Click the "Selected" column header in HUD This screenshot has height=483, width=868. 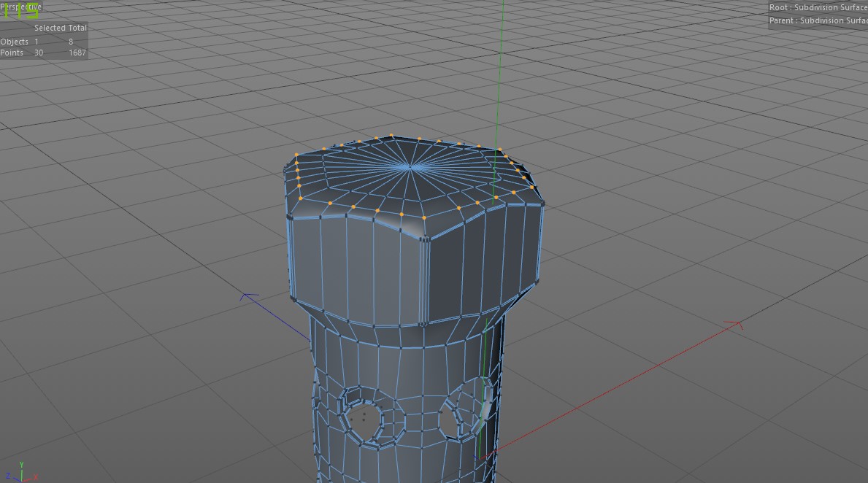click(50, 28)
